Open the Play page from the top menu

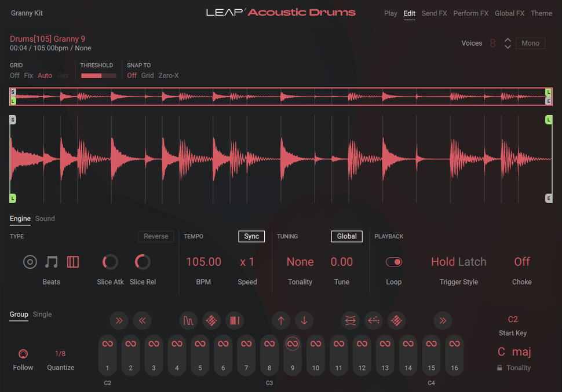pos(390,13)
